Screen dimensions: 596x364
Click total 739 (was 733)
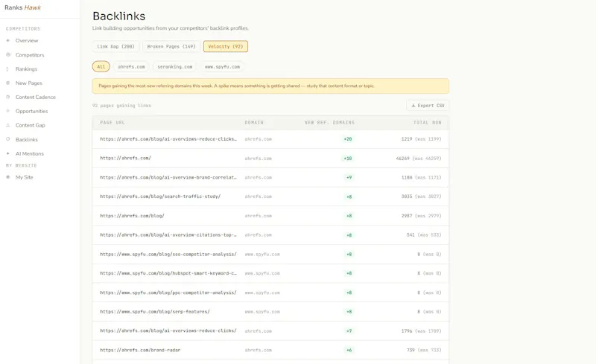[x=424, y=350]
